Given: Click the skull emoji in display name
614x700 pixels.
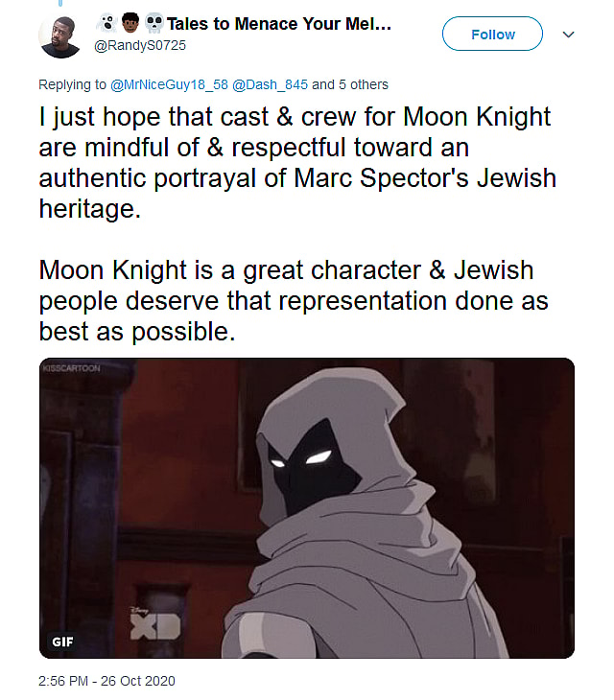Looking at the screenshot, I should 153,24.
